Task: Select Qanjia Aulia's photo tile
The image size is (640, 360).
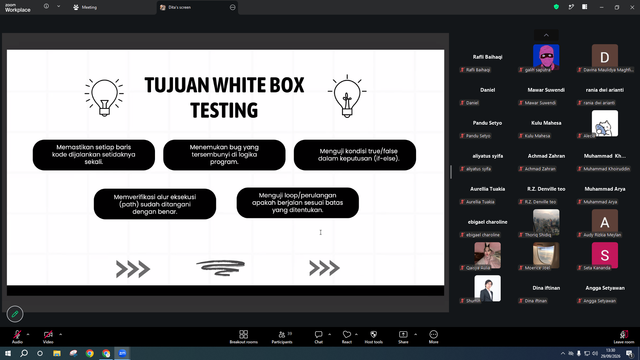Action: coord(487,256)
